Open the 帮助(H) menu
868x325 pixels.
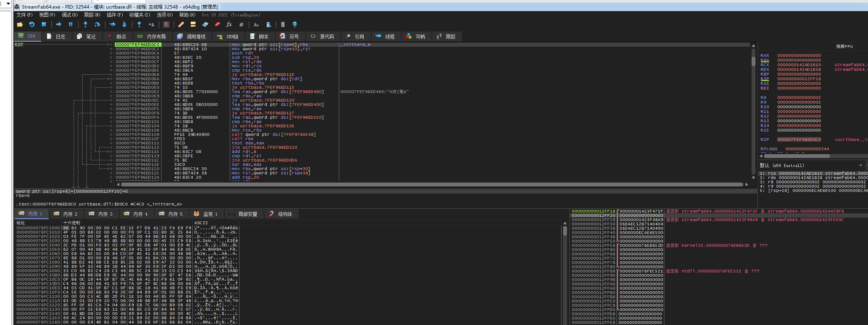tap(187, 15)
